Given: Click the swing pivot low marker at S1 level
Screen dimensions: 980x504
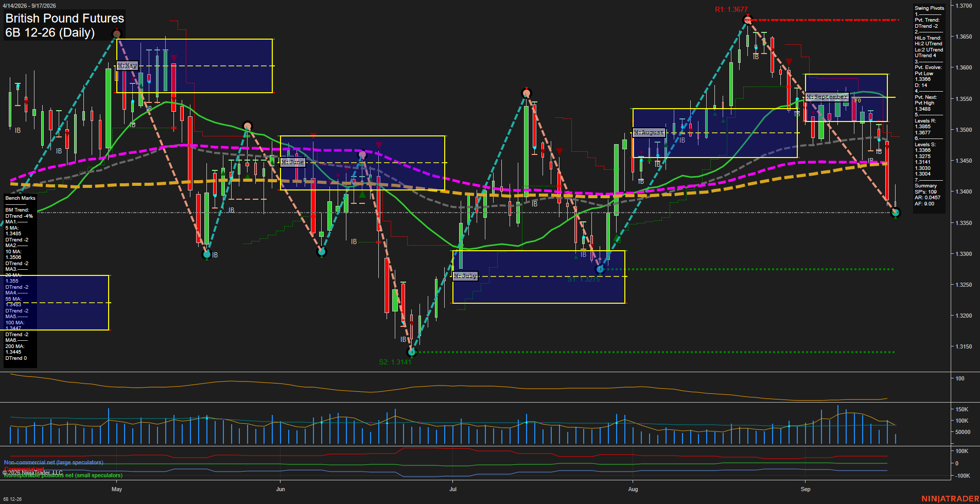Looking at the screenshot, I should [x=600, y=269].
